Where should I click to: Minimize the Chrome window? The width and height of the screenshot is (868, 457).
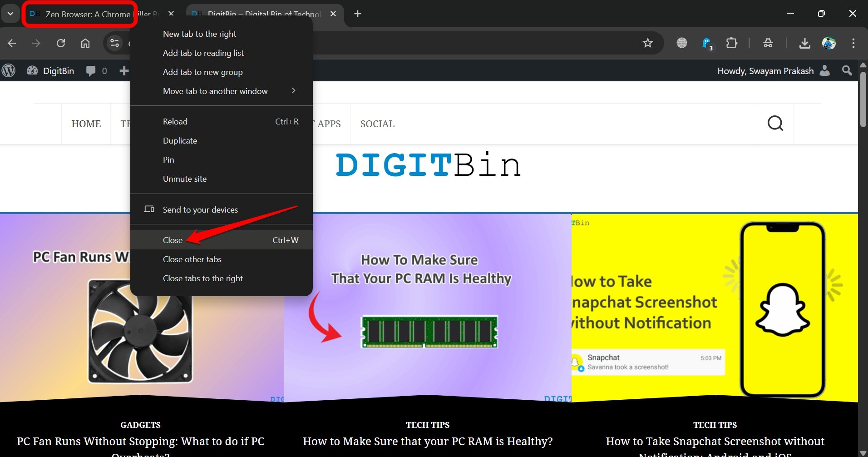coord(790,13)
